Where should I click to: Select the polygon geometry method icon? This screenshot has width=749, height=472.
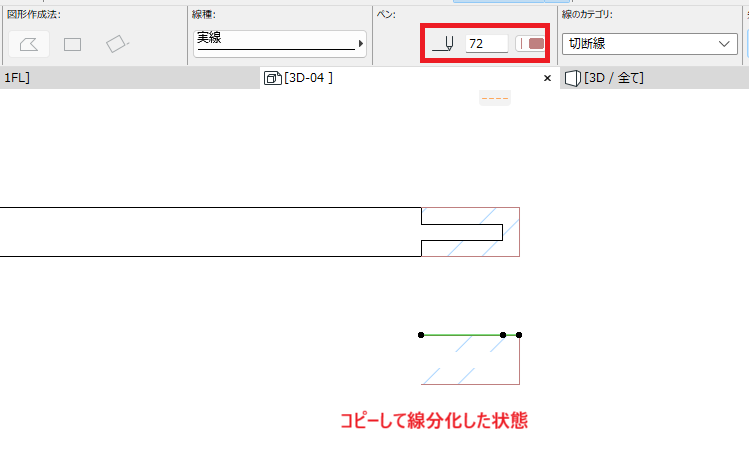pos(29,44)
